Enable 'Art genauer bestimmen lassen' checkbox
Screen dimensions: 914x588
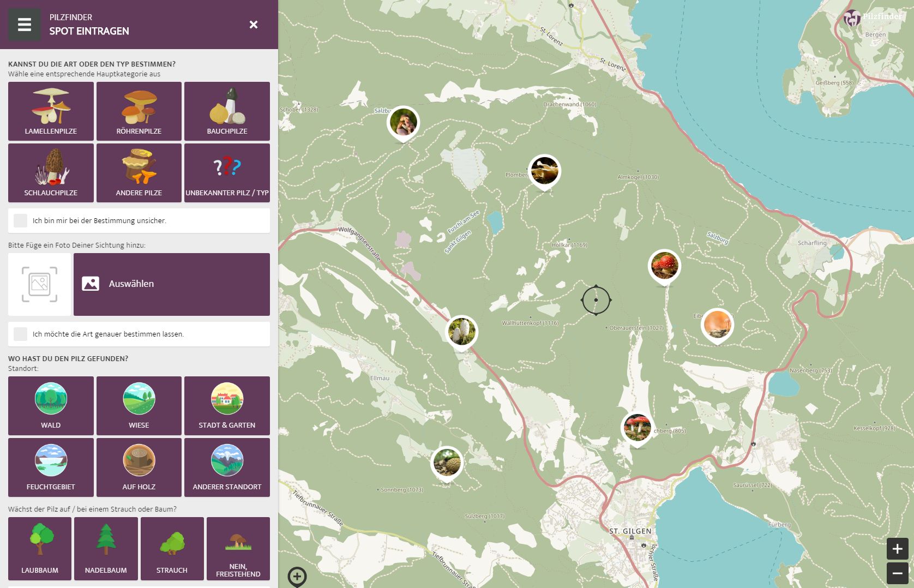coord(21,334)
